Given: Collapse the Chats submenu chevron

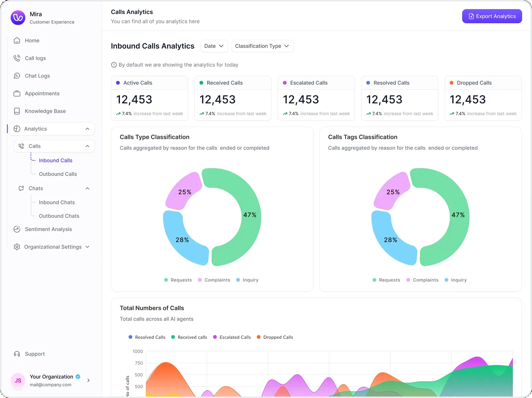Looking at the screenshot, I should pyautogui.click(x=87, y=188).
